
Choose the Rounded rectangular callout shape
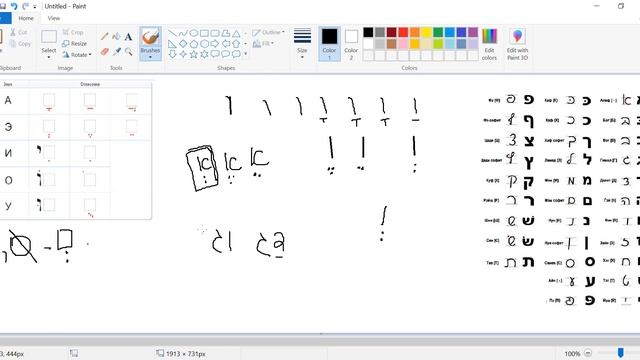pyautogui.click(x=215, y=54)
